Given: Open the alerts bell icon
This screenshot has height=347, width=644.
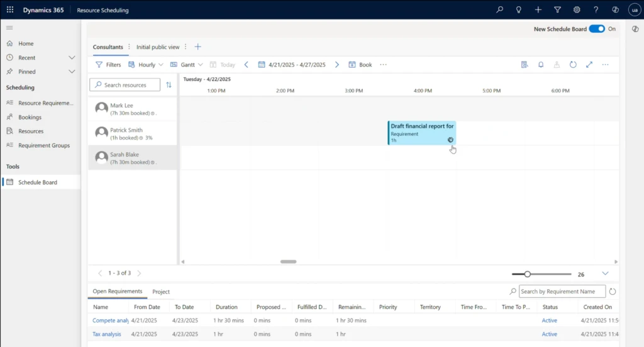Looking at the screenshot, I should coord(541,65).
